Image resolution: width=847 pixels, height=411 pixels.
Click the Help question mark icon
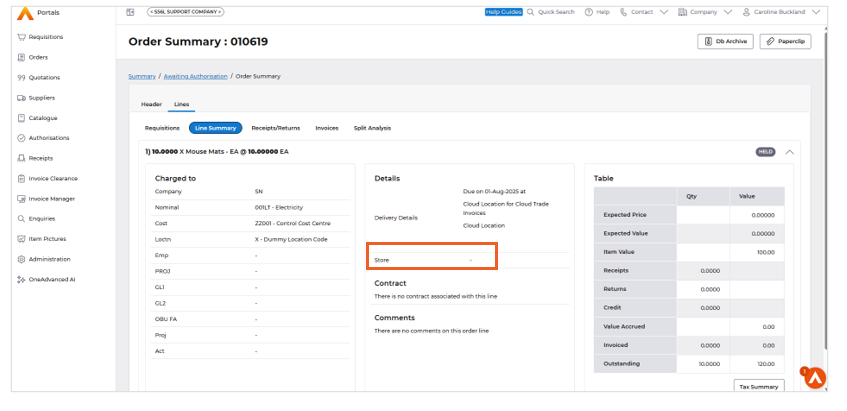(x=589, y=12)
